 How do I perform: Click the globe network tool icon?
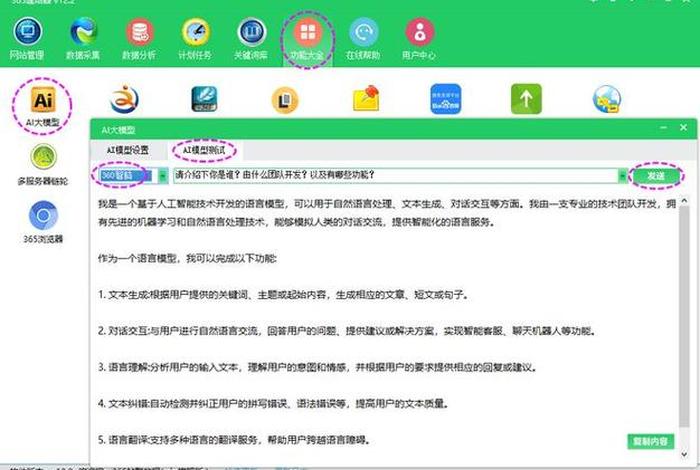pos(607,99)
